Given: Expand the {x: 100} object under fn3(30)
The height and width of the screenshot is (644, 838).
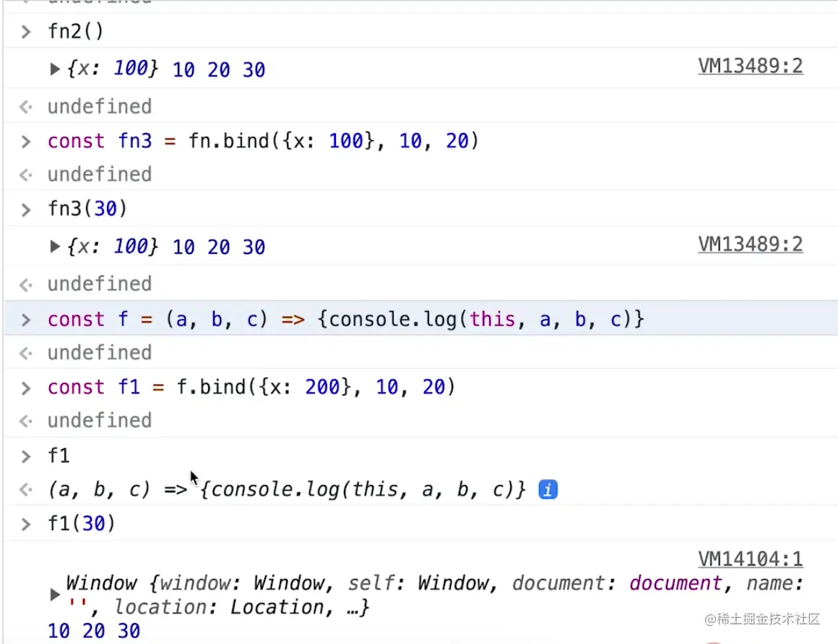Looking at the screenshot, I should tap(54, 246).
